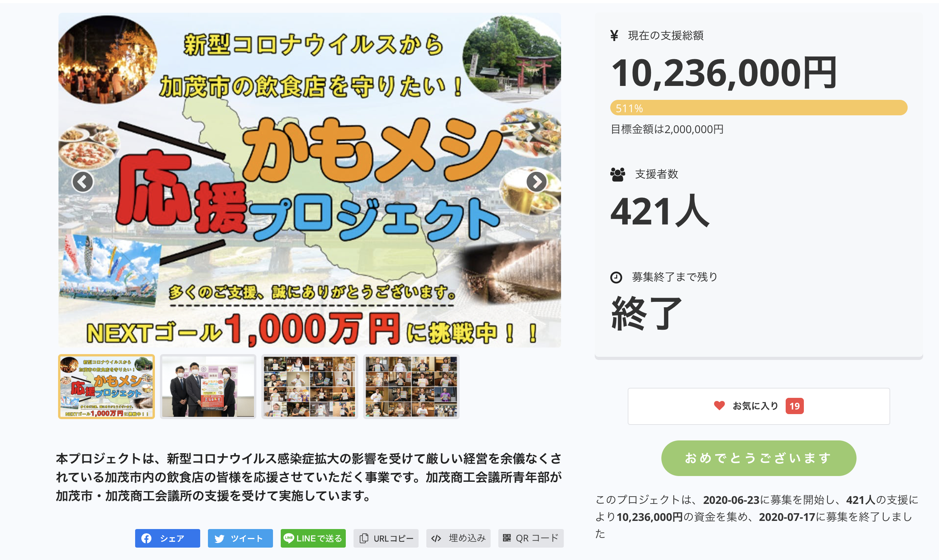Click the supporters group icon beside 支援者数

point(618,175)
